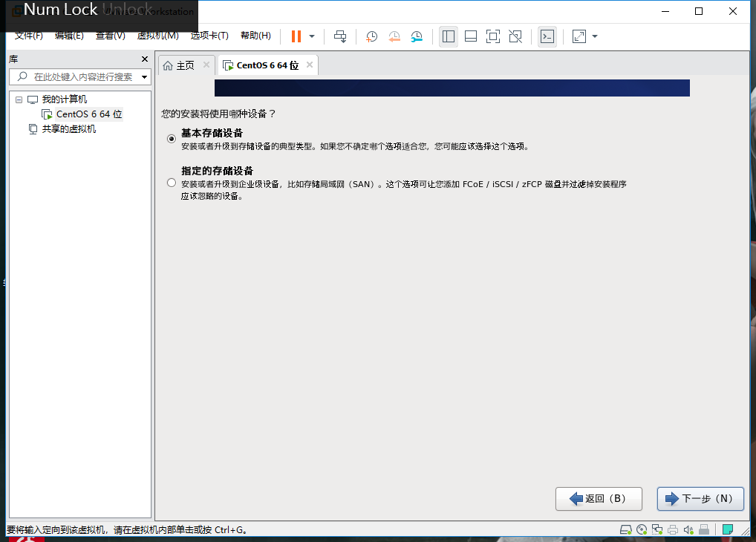Close the 库 library panel

click(145, 59)
